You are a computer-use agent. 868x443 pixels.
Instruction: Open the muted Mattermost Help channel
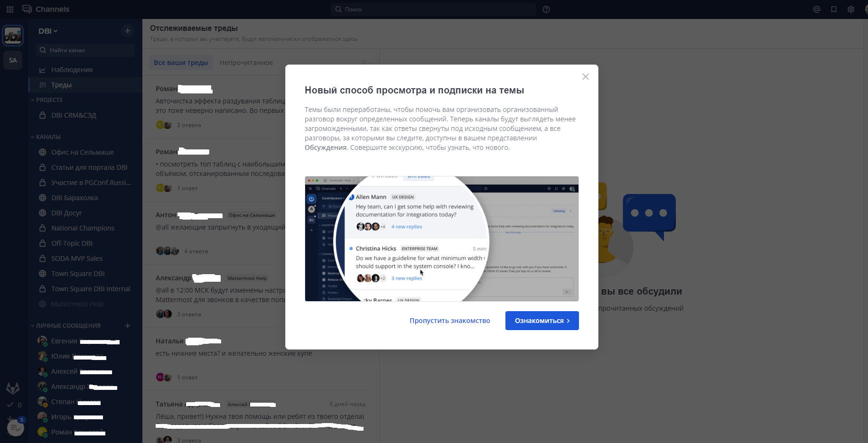(85, 304)
